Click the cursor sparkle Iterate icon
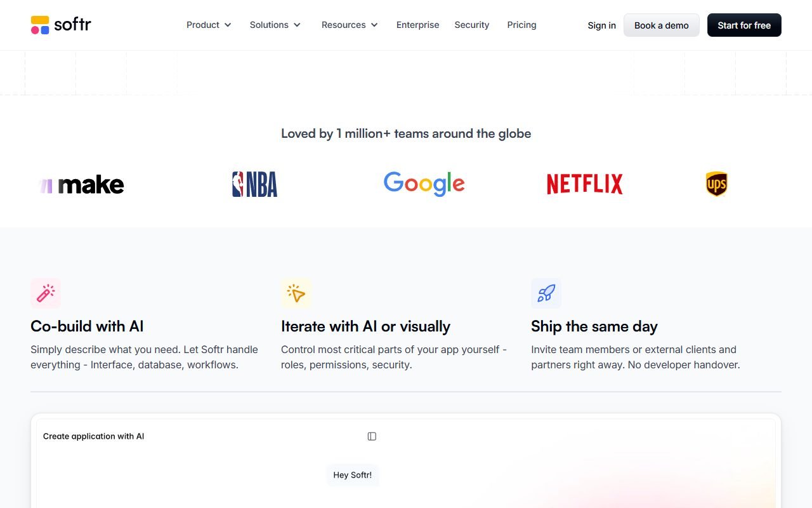This screenshot has height=508, width=812. tap(296, 293)
